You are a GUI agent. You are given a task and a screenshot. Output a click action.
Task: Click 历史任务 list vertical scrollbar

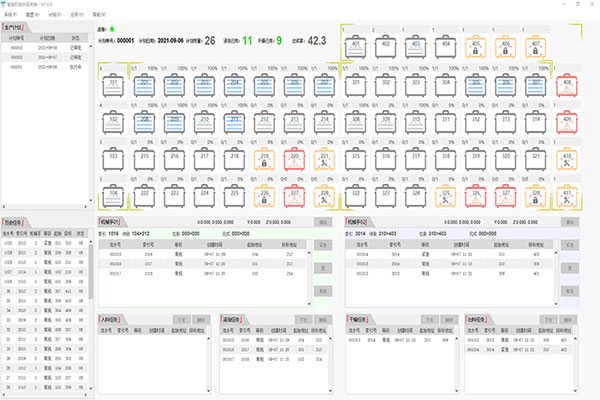point(91,315)
